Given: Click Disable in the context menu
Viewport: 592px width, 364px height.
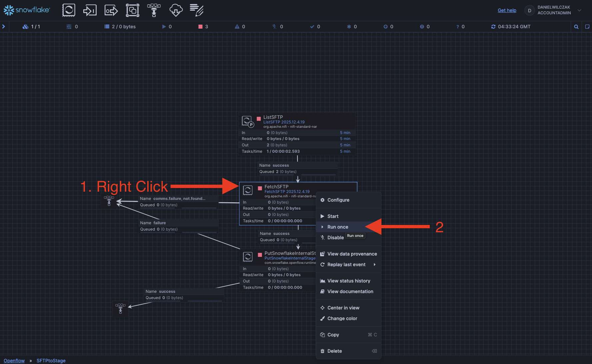Looking at the screenshot, I should click(x=335, y=238).
